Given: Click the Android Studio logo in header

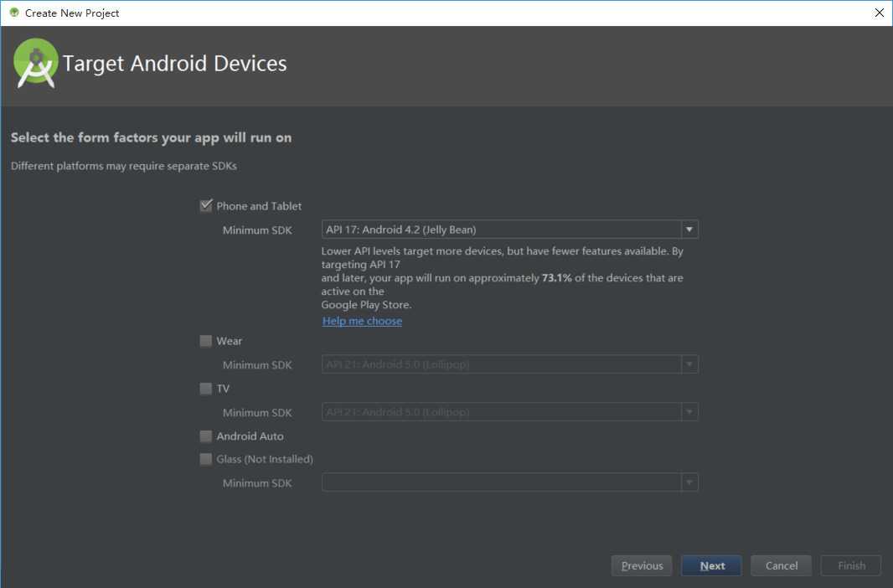Looking at the screenshot, I should (x=35, y=63).
